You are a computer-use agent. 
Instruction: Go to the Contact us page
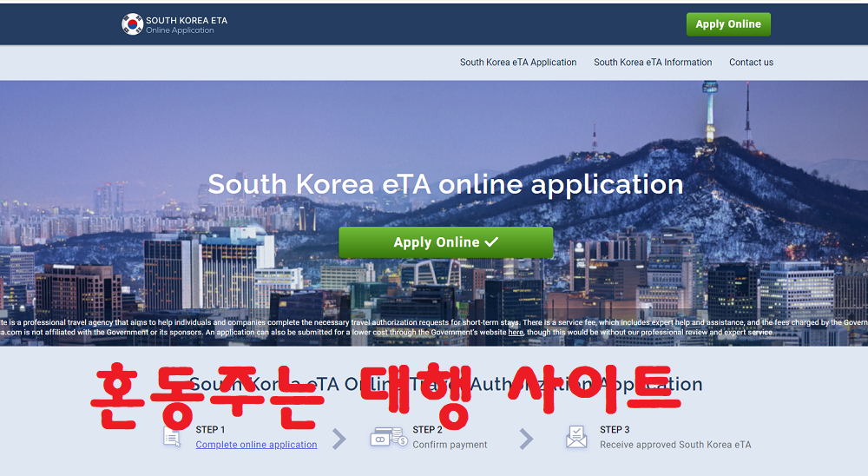(751, 63)
